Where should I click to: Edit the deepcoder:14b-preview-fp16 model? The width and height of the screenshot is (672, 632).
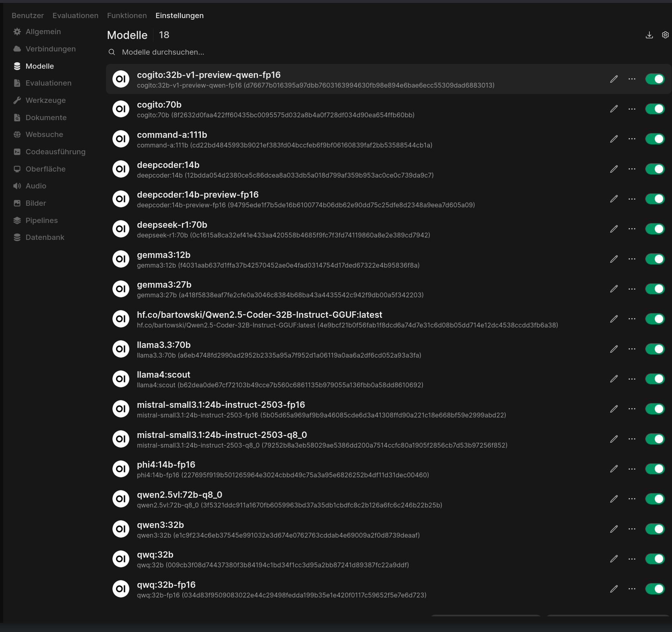tap(614, 199)
